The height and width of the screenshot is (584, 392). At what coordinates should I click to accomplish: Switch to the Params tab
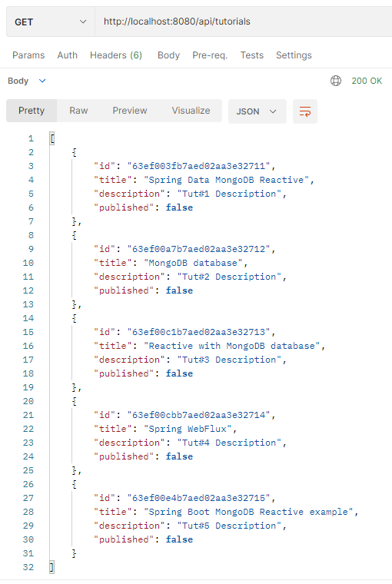pos(28,55)
